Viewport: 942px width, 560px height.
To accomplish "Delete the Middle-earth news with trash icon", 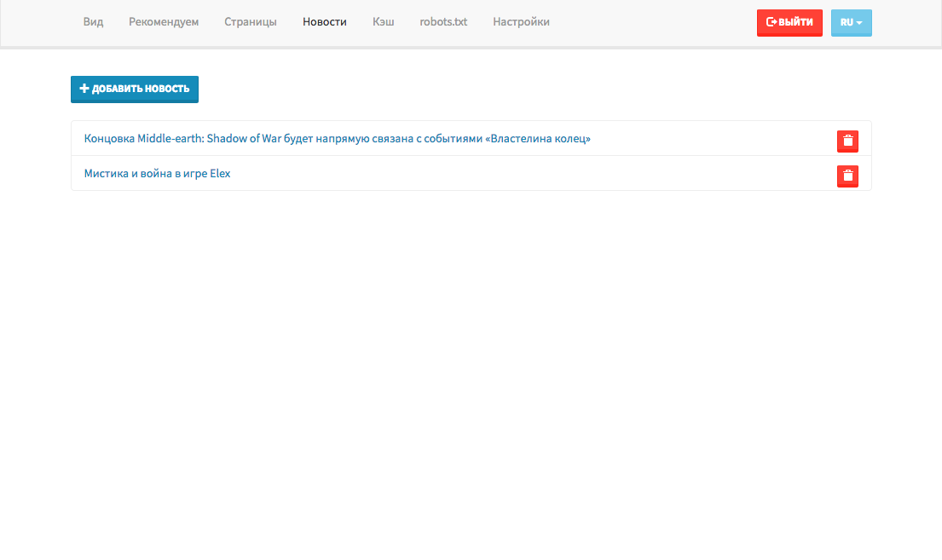I will (847, 141).
